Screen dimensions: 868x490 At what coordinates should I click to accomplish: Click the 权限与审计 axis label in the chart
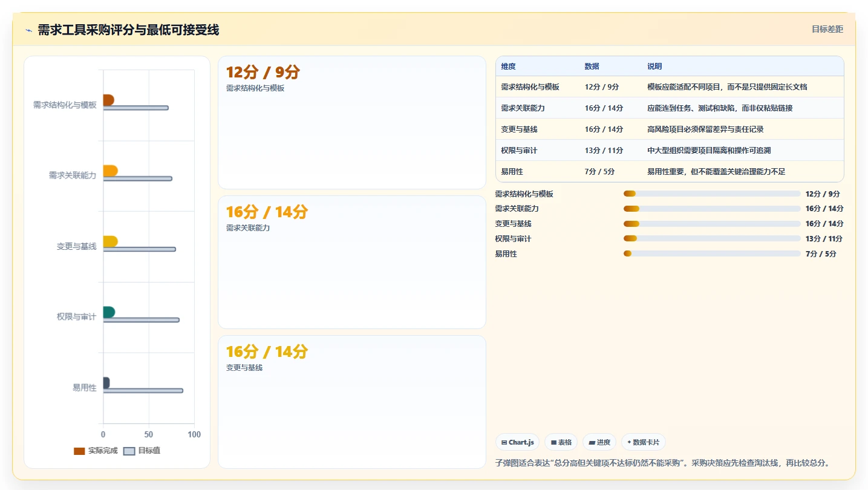77,316
